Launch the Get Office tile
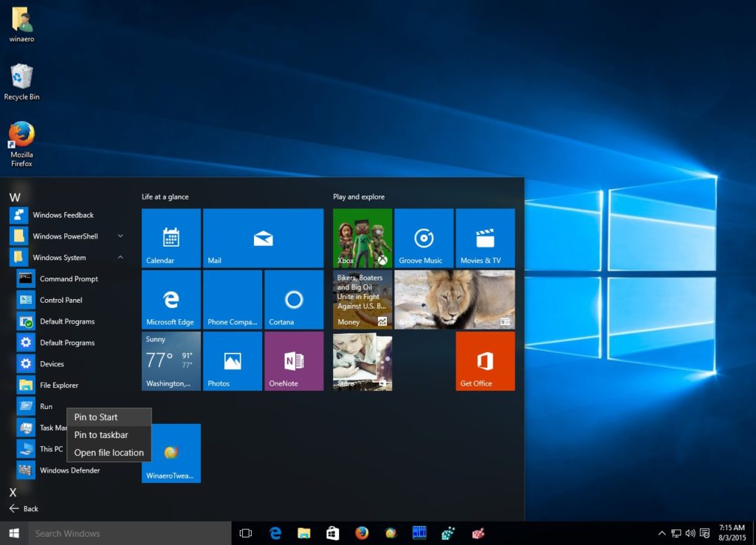Screen dimensions: 756x545 pyautogui.click(x=485, y=360)
